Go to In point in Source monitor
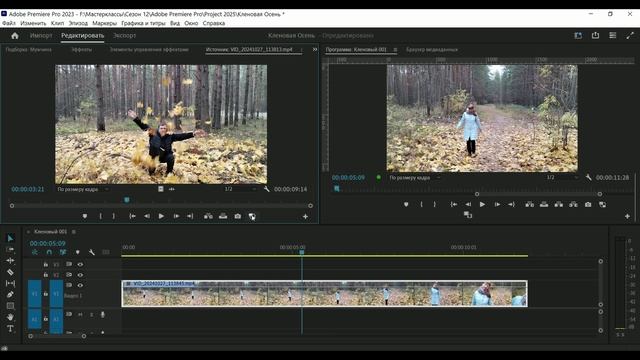This screenshot has height=360, width=640. pos(132,216)
